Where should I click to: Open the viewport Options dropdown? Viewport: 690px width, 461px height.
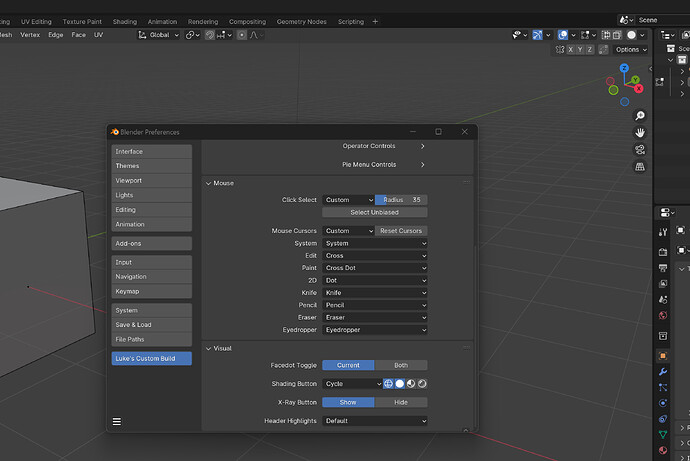(x=631, y=50)
